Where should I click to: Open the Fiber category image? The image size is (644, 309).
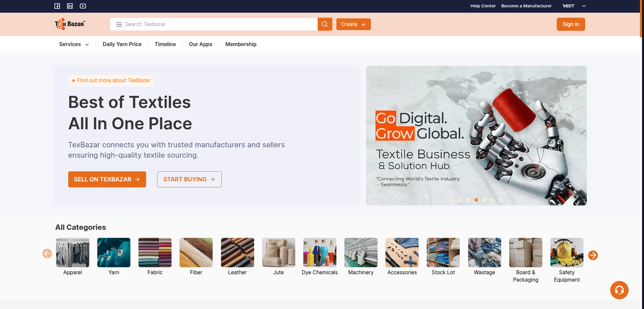(196, 253)
